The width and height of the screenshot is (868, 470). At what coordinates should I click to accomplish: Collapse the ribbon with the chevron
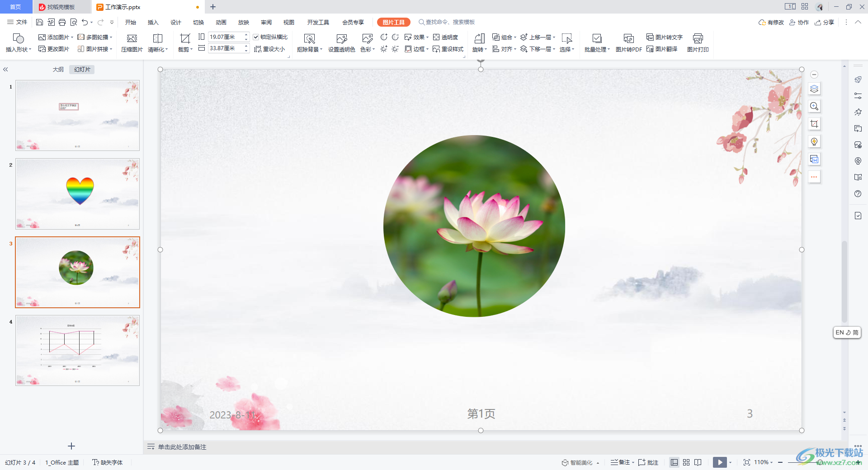tap(858, 22)
